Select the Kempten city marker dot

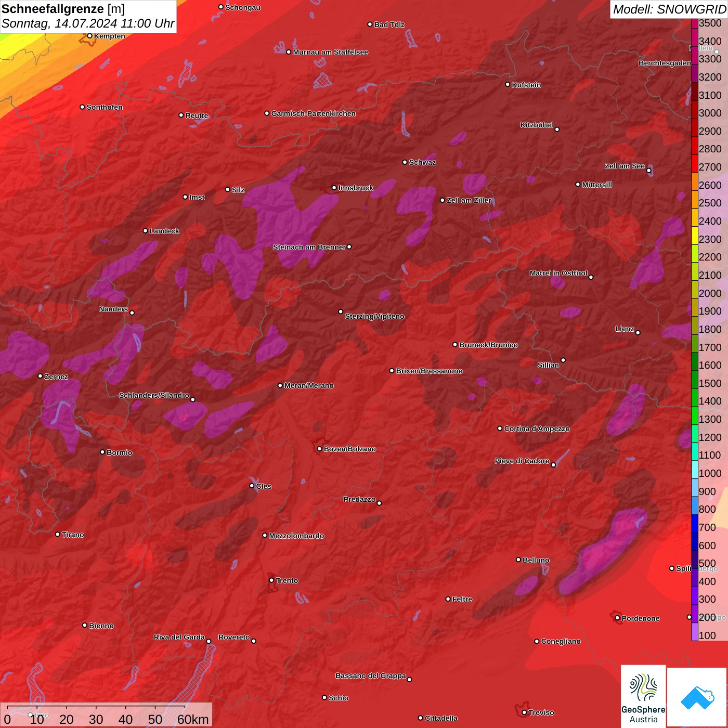point(89,36)
